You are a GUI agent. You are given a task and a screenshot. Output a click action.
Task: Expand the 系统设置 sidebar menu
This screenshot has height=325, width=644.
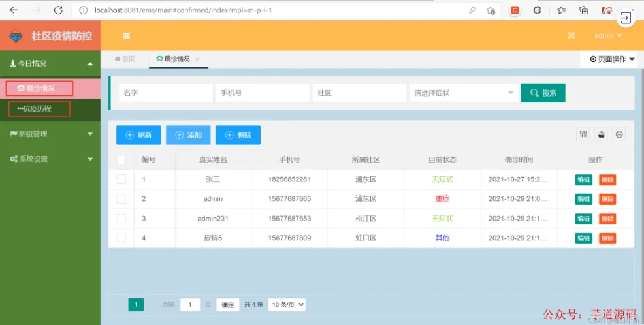click(x=50, y=159)
